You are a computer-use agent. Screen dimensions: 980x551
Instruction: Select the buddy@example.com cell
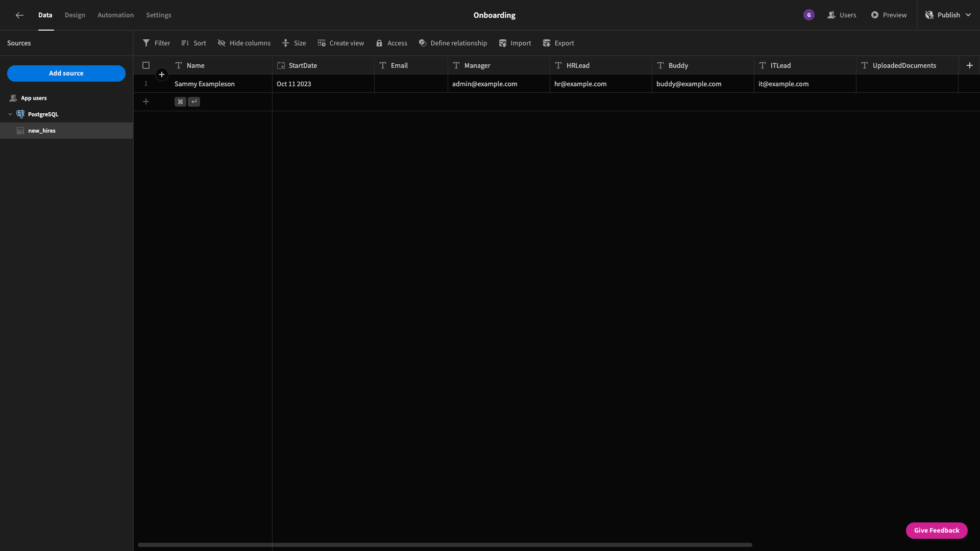click(703, 84)
